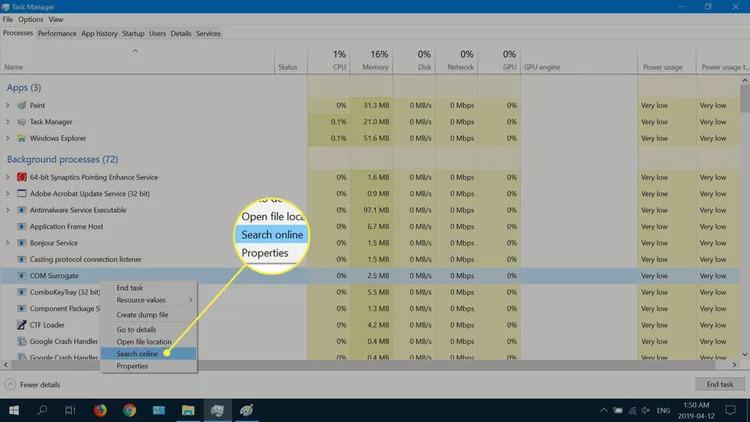Open the Windows Start menu
This screenshot has height=422, width=750.
point(14,410)
